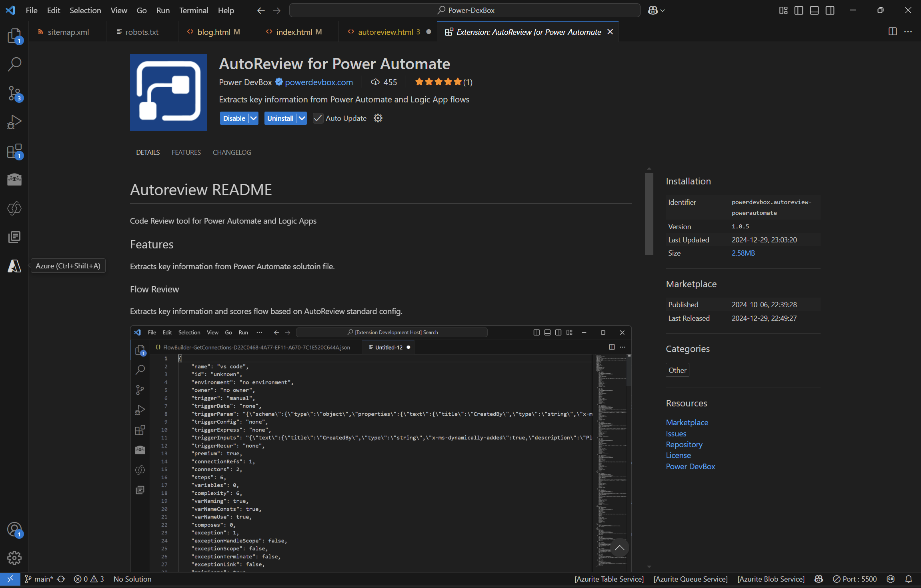Open notifications bell in status bar
This screenshot has width=921, height=588.
click(909, 579)
